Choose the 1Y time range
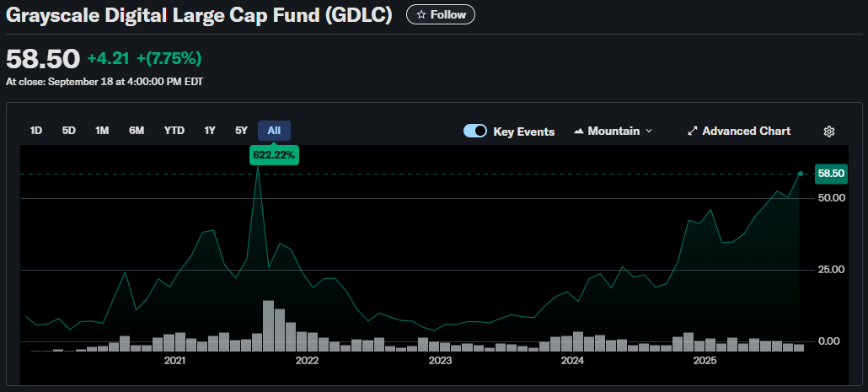This screenshot has width=868, height=392. (x=210, y=131)
